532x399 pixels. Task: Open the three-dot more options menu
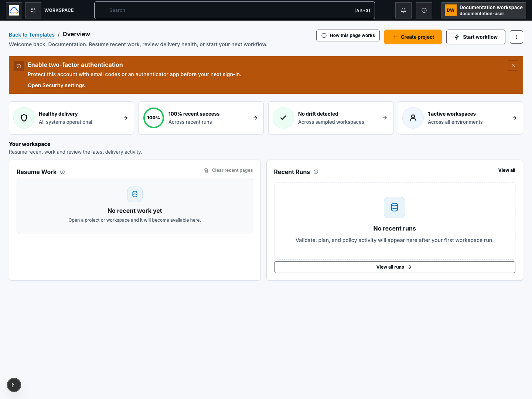click(x=516, y=37)
